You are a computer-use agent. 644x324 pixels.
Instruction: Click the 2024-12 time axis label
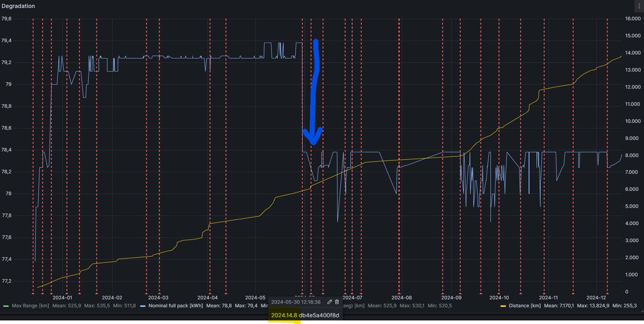click(x=596, y=297)
